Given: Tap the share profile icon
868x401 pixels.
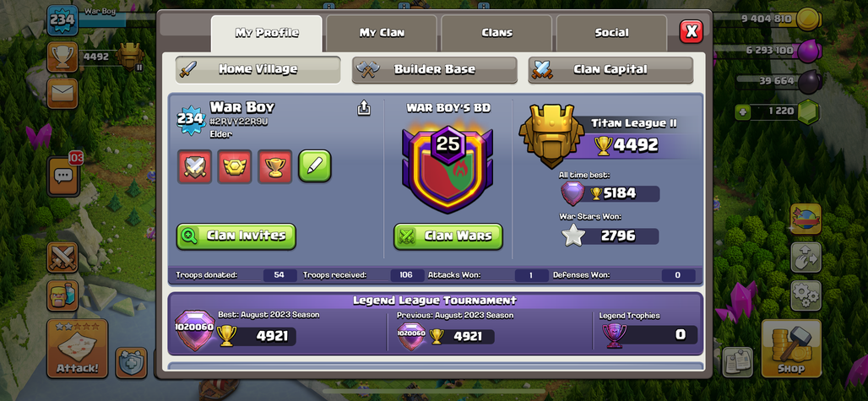Looking at the screenshot, I should [363, 108].
